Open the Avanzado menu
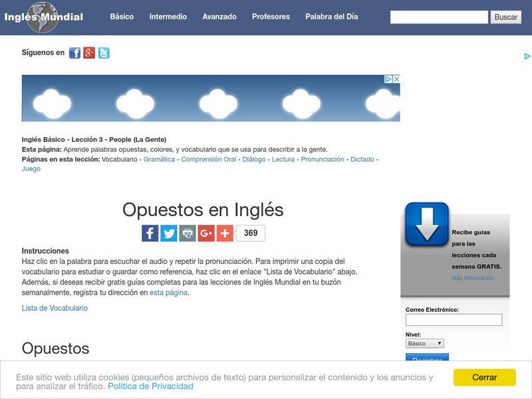 click(x=219, y=17)
